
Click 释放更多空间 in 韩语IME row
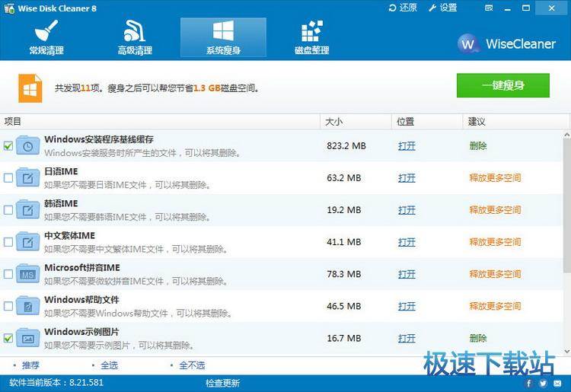(496, 210)
